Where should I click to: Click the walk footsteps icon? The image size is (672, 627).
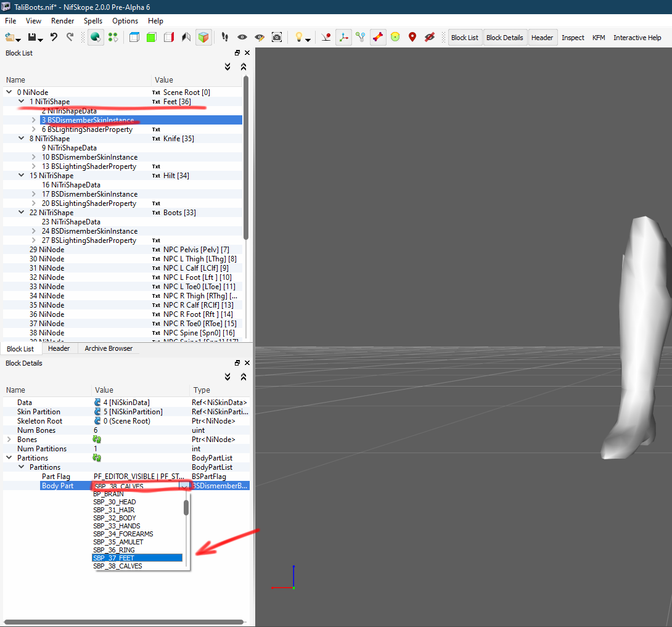click(224, 37)
